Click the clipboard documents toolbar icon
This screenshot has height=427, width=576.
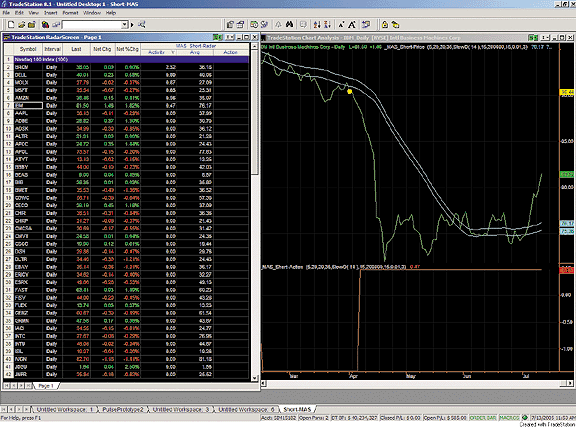pos(230,25)
